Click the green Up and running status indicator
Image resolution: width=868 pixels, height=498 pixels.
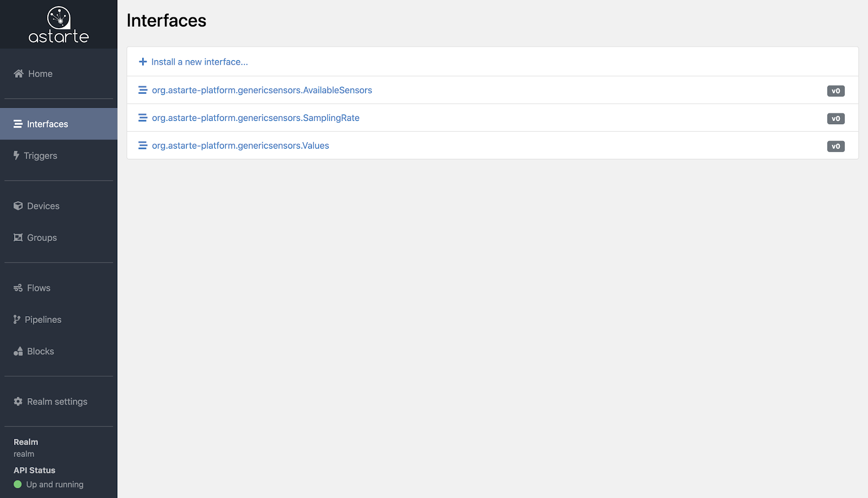click(x=17, y=484)
